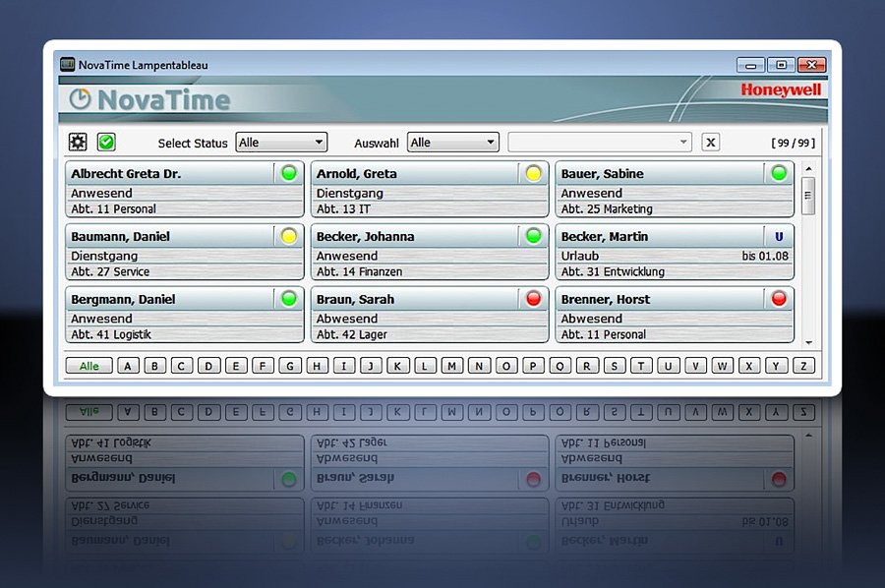The image size is (885, 588).
Task: Open the Auswahl dropdown
Action: pyautogui.click(x=453, y=143)
